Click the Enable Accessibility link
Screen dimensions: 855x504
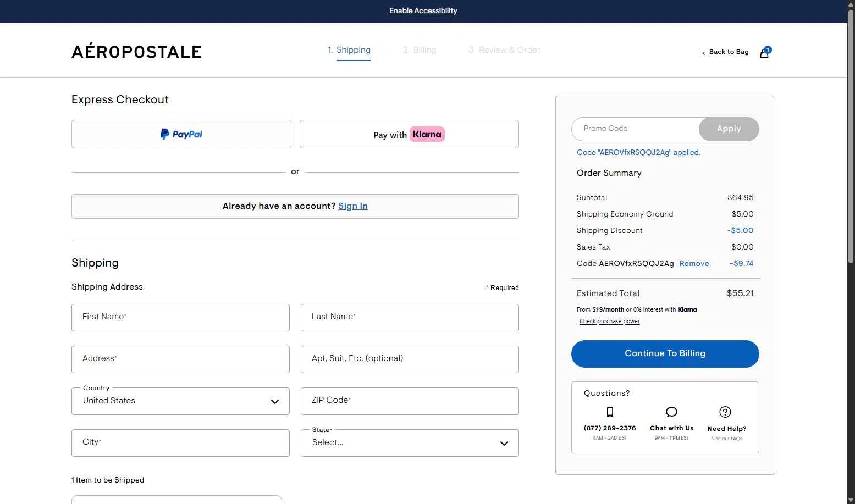coord(423,11)
